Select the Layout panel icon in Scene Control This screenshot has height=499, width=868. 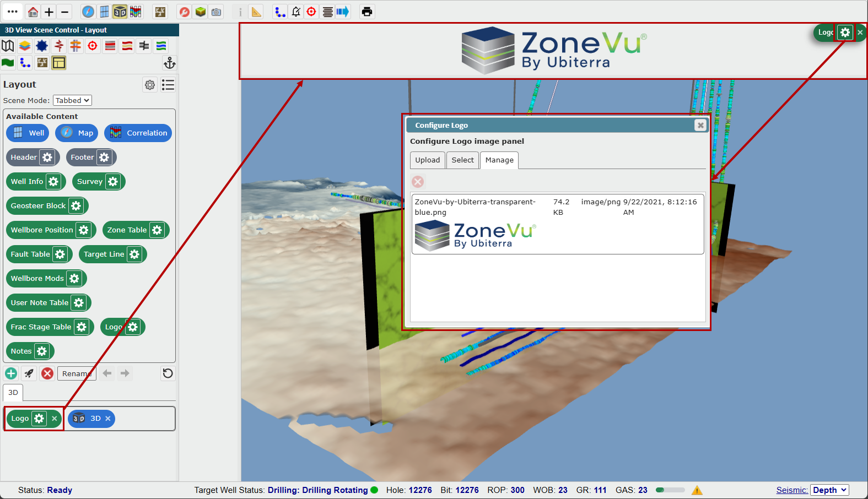pyautogui.click(x=59, y=63)
